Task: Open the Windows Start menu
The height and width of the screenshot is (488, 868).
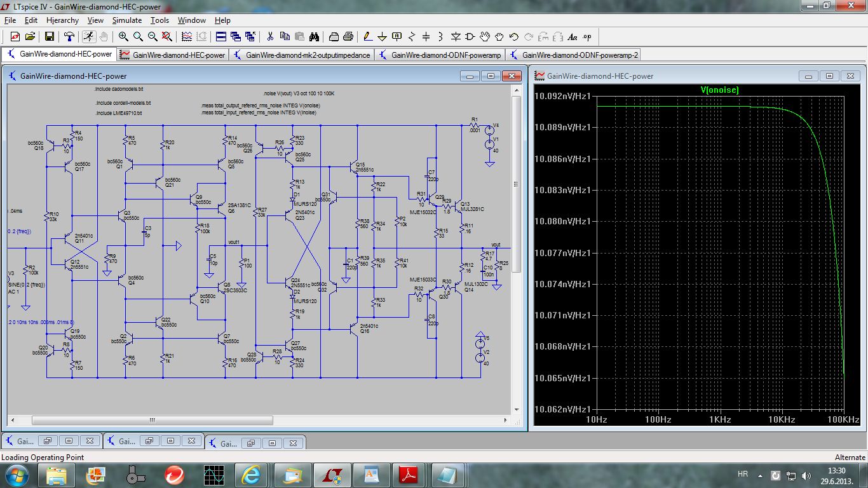Action: click(16, 475)
